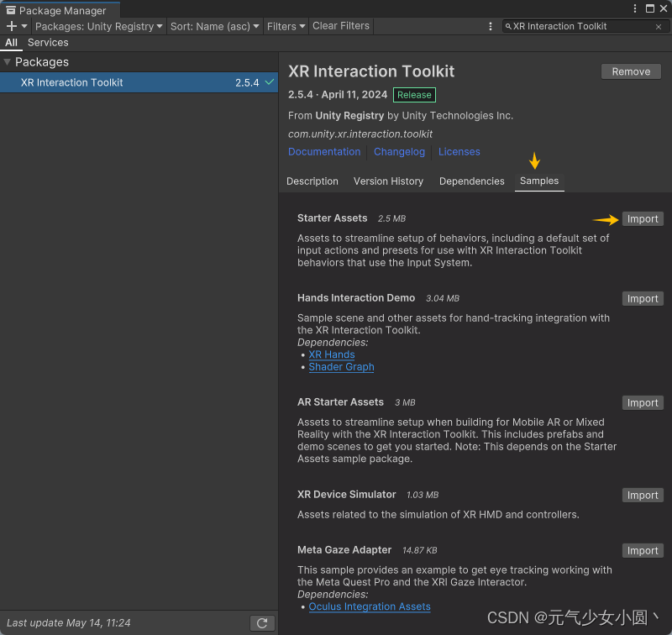
Task: Click the refresh icon in status bar
Action: click(262, 623)
